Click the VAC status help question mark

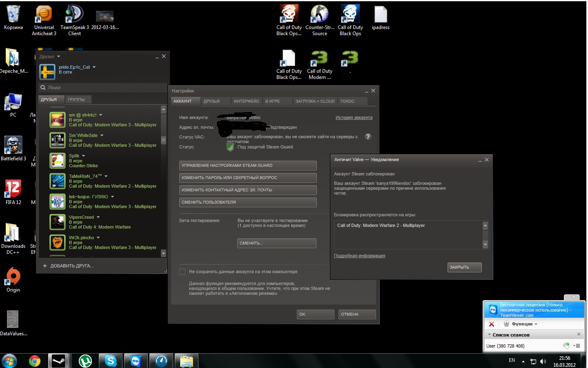(368, 137)
